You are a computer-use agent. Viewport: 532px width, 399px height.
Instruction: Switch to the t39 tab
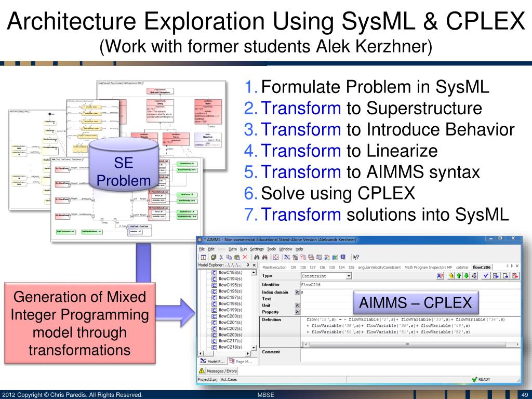point(293,268)
